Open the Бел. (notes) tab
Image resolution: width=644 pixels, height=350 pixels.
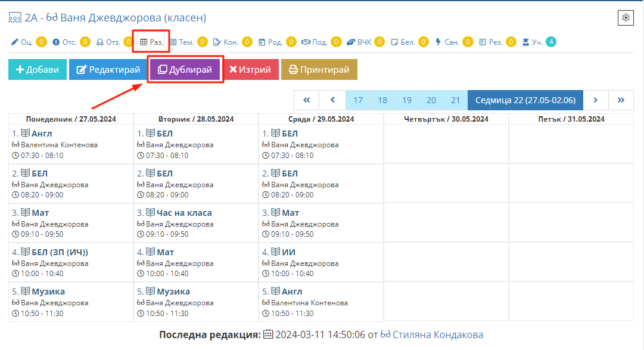(409, 42)
